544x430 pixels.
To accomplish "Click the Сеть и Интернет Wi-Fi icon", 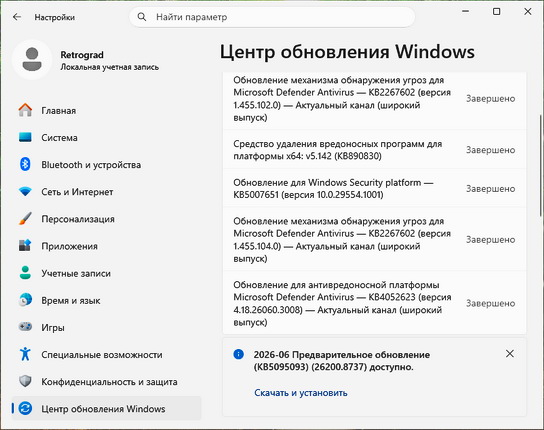I will pos(25,192).
